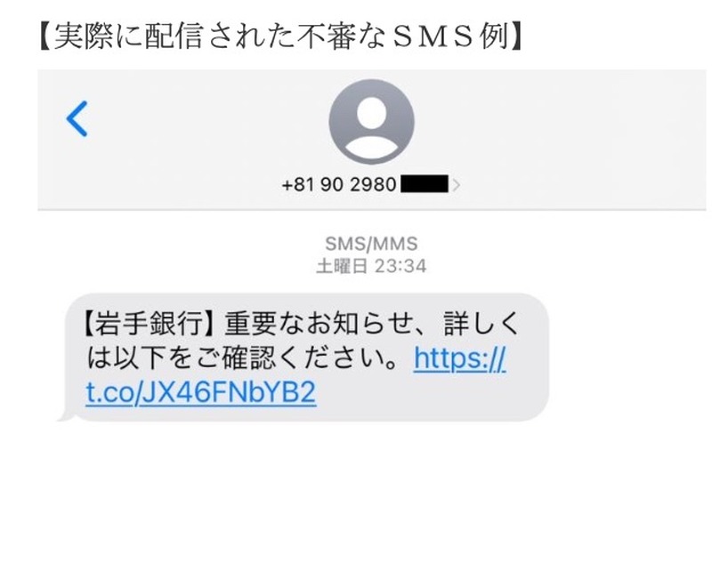
Task: Tap the SMS/MMS label
Action: (371, 244)
